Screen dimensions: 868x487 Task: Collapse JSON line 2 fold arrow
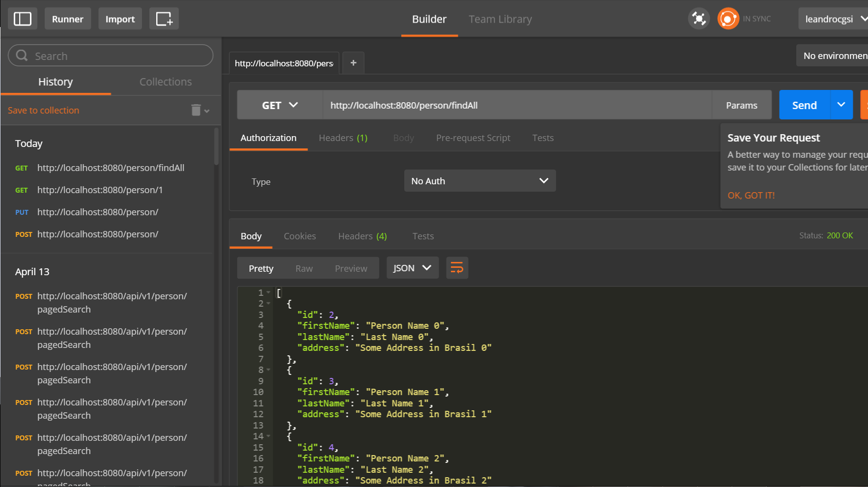[269, 304]
